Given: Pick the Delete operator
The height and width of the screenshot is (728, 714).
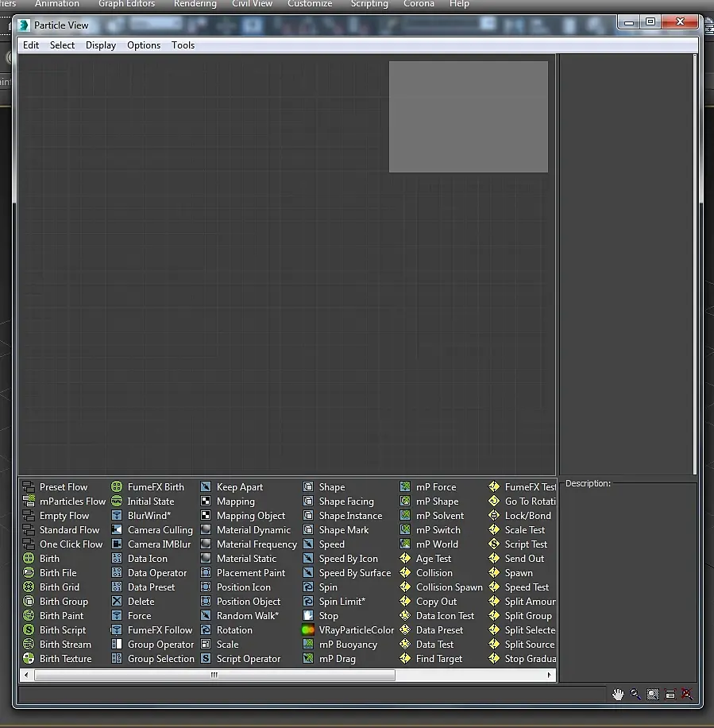Looking at the screenshot, I should [141, 602].
